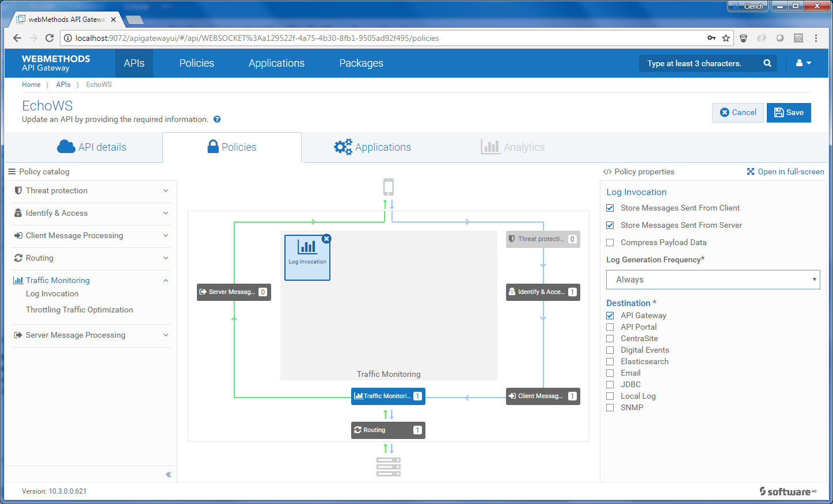The image size is (833, 504).
Task: Click the Policy catalog hamburger icon
Action: tap(12, 171)
